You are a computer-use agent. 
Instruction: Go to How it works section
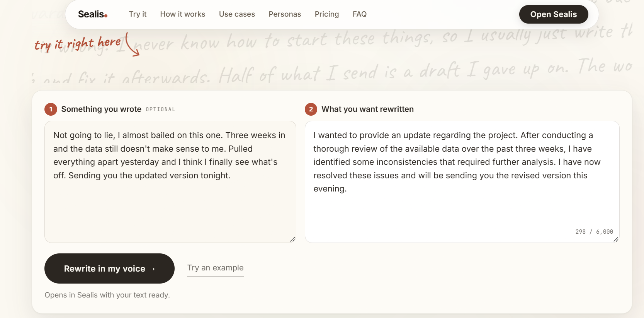coord(183,14)
